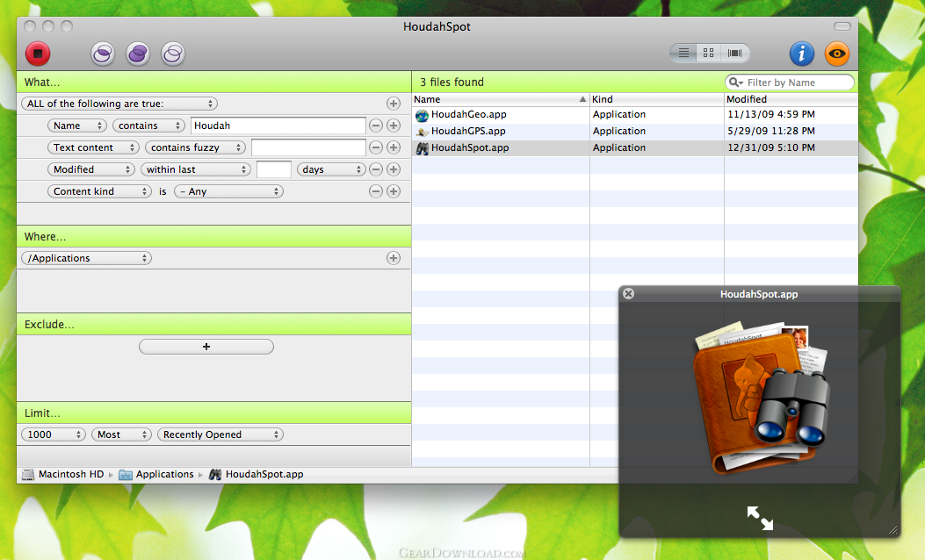The height and width of the screenshot is (560, 925).
Task: Click Applications folder in the path bar
Action: click(156, 474)
